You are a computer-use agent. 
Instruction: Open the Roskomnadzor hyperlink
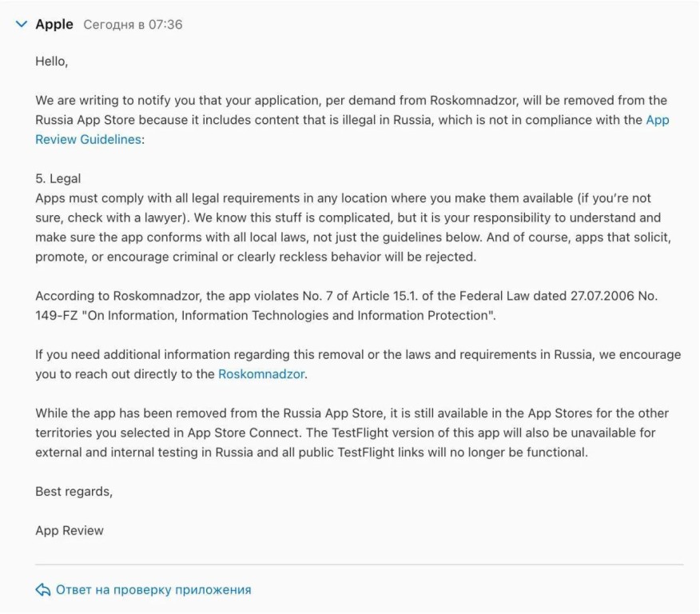click(x=261, y=374)
